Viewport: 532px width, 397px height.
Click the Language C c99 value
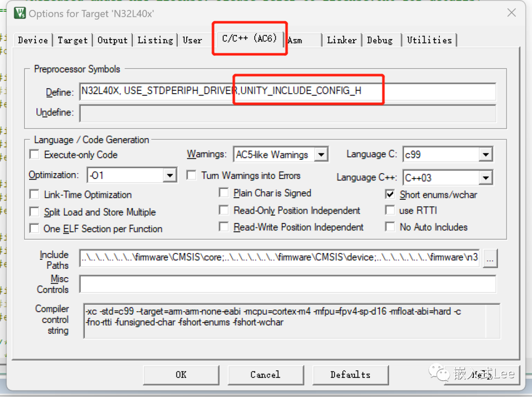click(441, 154)
